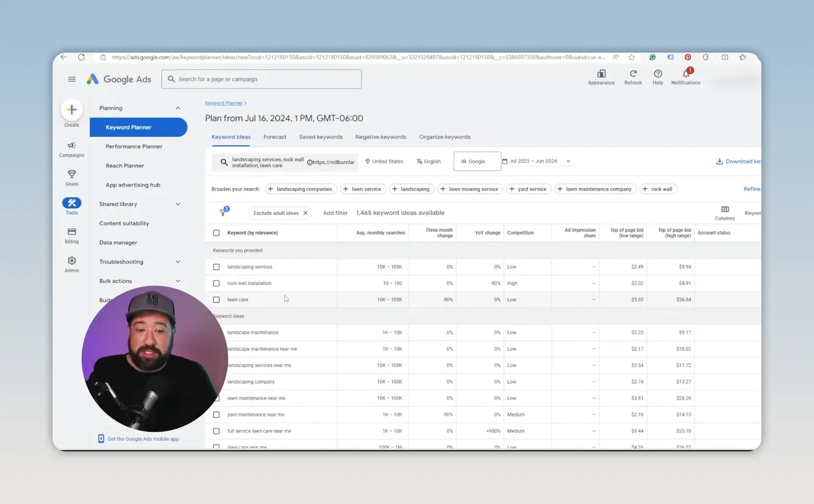Check the yard maintenance near me row

(217, 414)
